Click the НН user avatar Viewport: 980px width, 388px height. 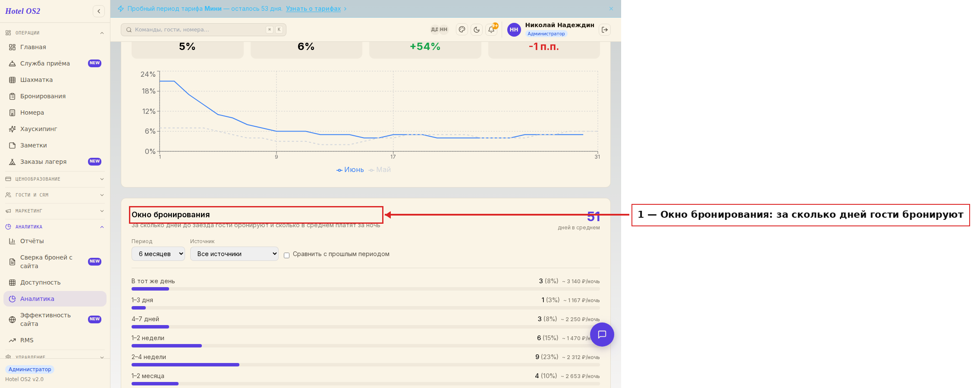(514, 30)
